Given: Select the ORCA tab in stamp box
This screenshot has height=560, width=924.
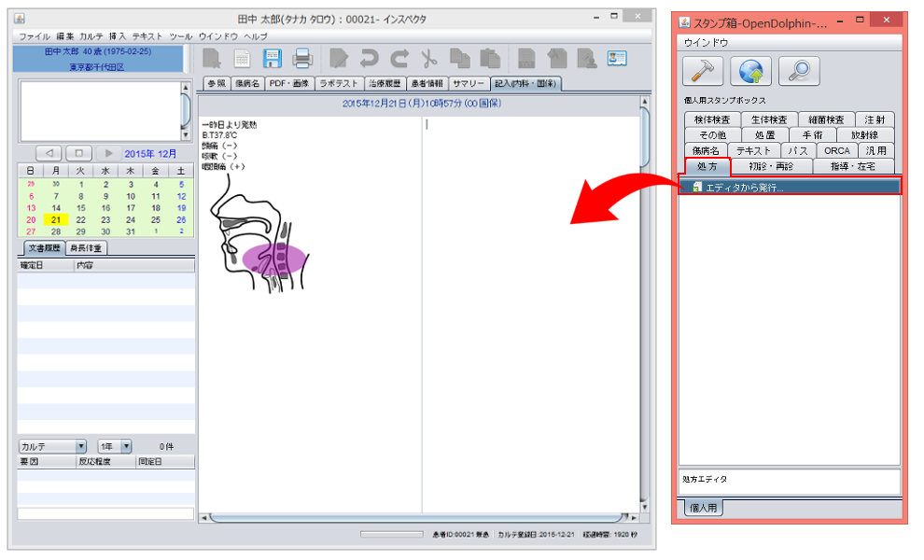Looking at the screenshot, I should (x=836, y=150).
